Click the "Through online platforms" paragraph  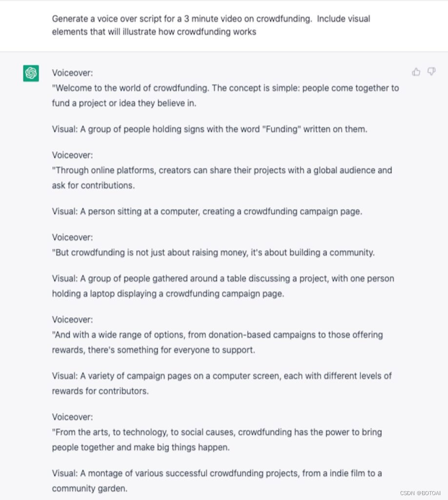coord(222,178)
